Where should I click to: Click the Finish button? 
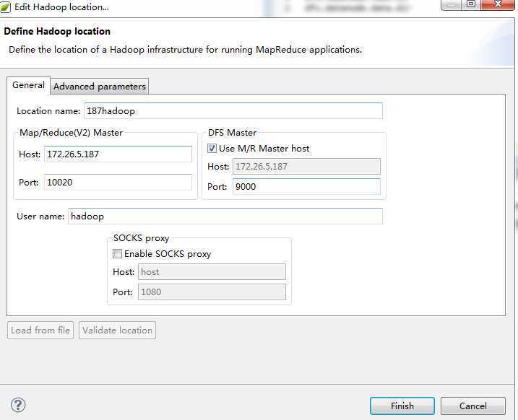coord(402,406)
